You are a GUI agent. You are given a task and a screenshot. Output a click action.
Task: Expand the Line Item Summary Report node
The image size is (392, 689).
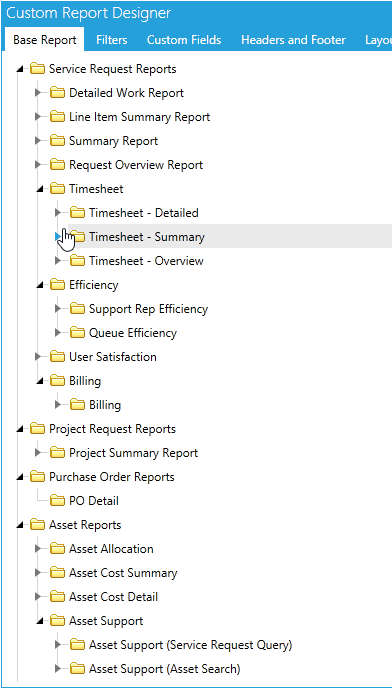tap(39, 117)
